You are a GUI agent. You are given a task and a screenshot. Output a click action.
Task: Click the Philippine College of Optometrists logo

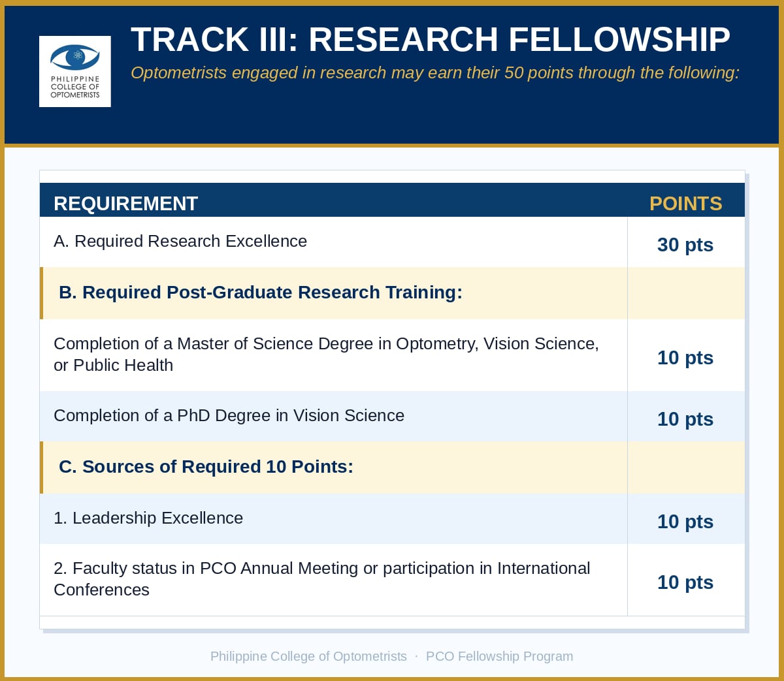click(x=75, y=71)
